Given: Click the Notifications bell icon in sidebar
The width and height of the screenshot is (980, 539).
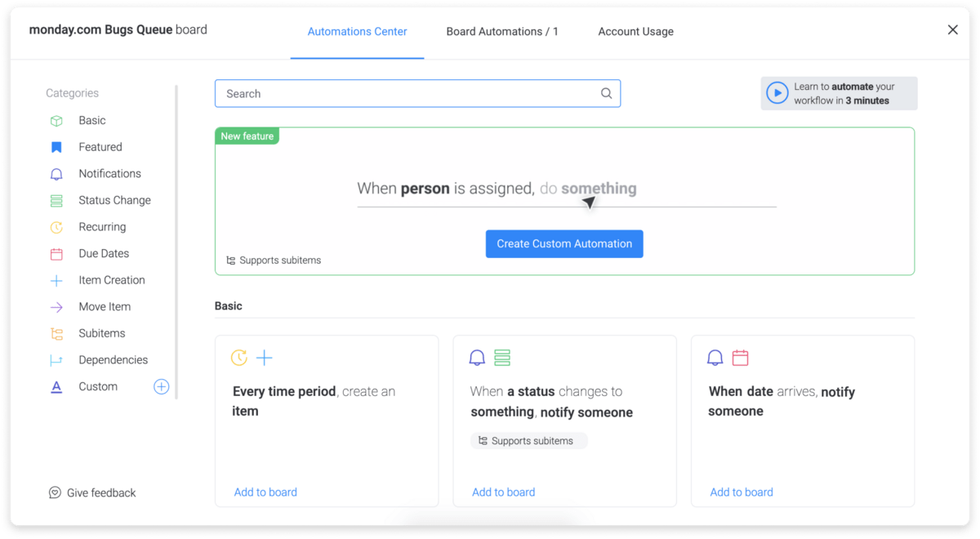Looking at the screenshot, I should (56, 174).
